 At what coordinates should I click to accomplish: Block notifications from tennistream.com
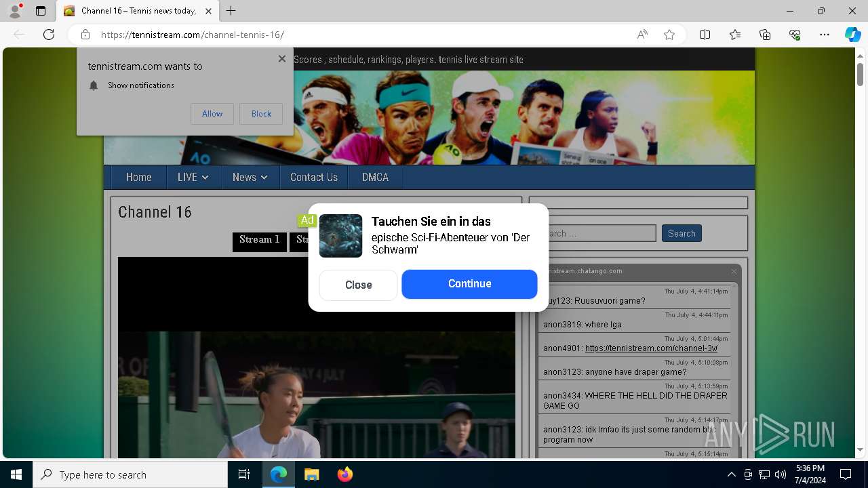pos(261,114)
